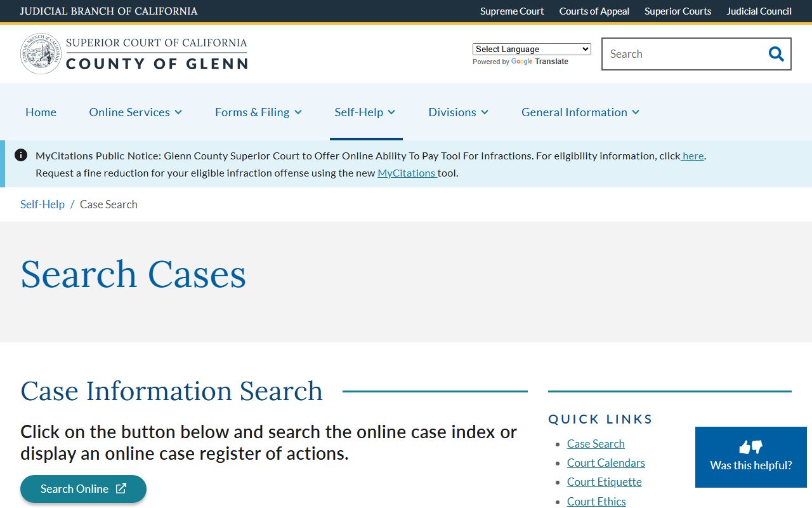Click the Case Information Search heading
Viewport: 812px width, 508px height.
coord(172,391)
